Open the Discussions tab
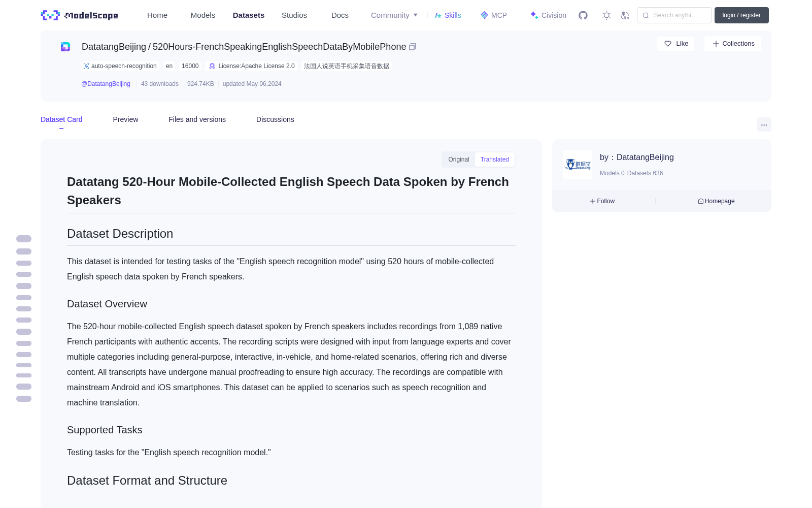 [275, 119]
